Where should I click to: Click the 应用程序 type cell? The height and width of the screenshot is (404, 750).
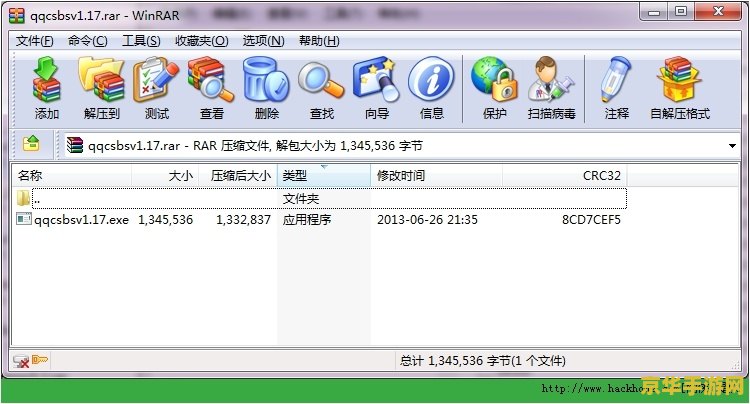pos(307,219)
